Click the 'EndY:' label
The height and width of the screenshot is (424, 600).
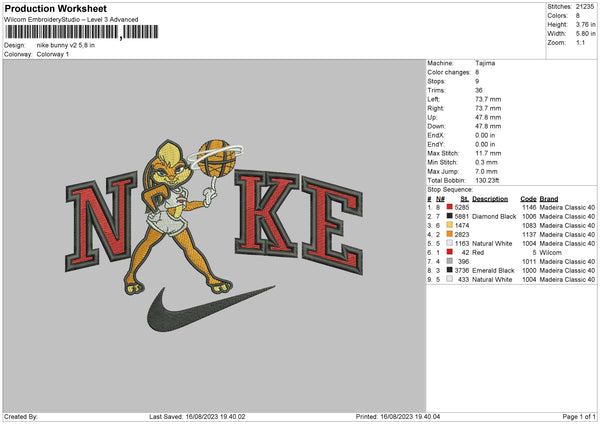click(x=436, y=144)
